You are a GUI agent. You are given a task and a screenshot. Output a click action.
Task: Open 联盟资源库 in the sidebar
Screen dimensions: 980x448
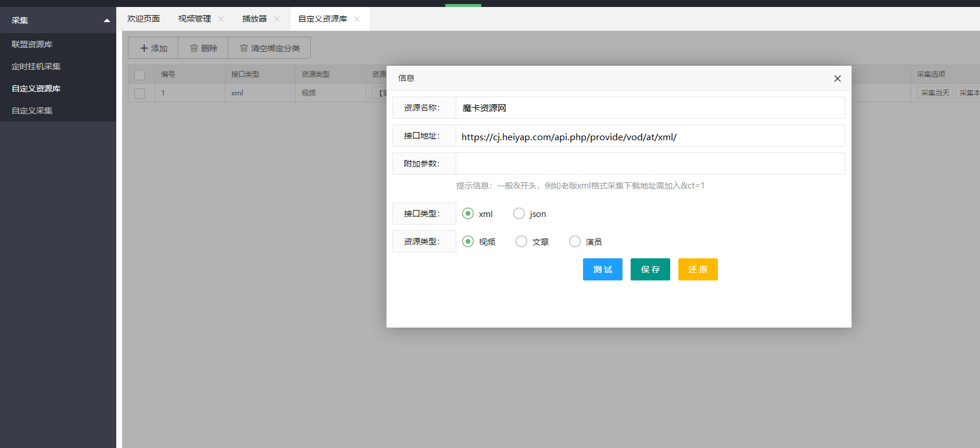pyautogui.click(x=58, y=44)
